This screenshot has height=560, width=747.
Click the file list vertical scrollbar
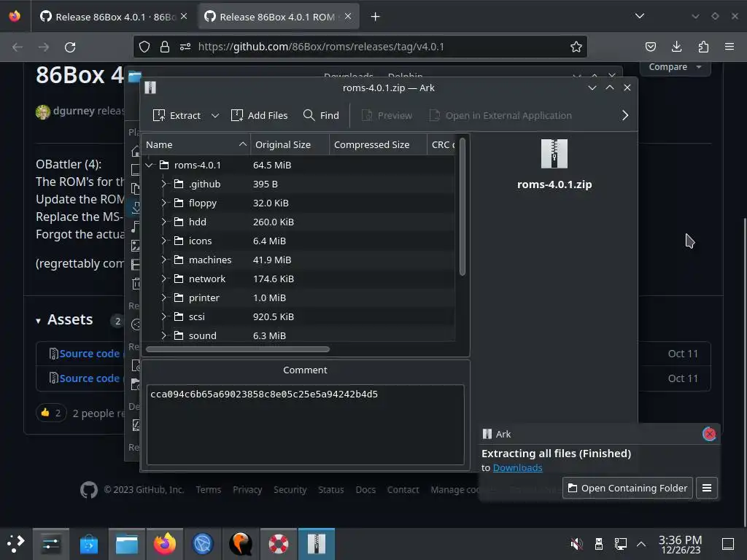pos(462,206)
